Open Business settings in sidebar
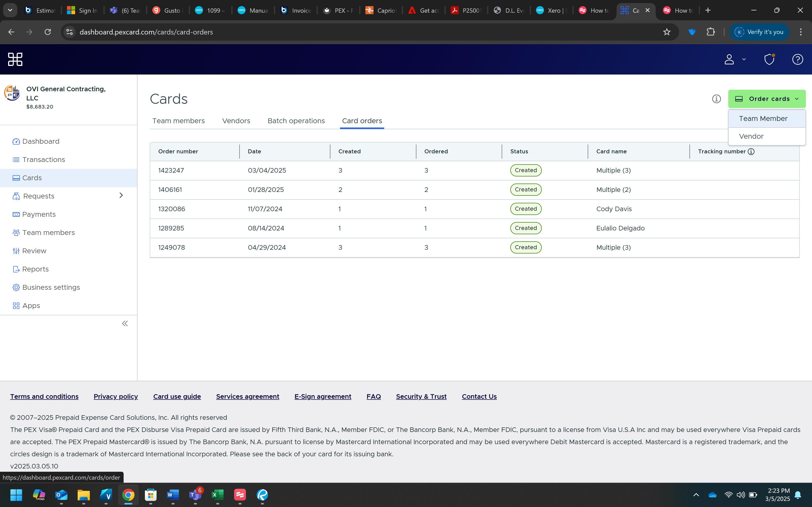Image resolution: width=812 pixels, height=507 pixels. click(51, 287)
